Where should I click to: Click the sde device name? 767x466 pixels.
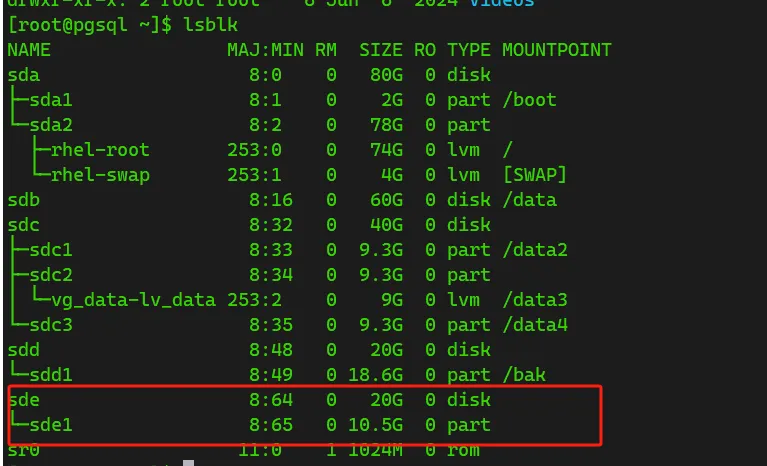pyautogui.click(x=23, y=400)
